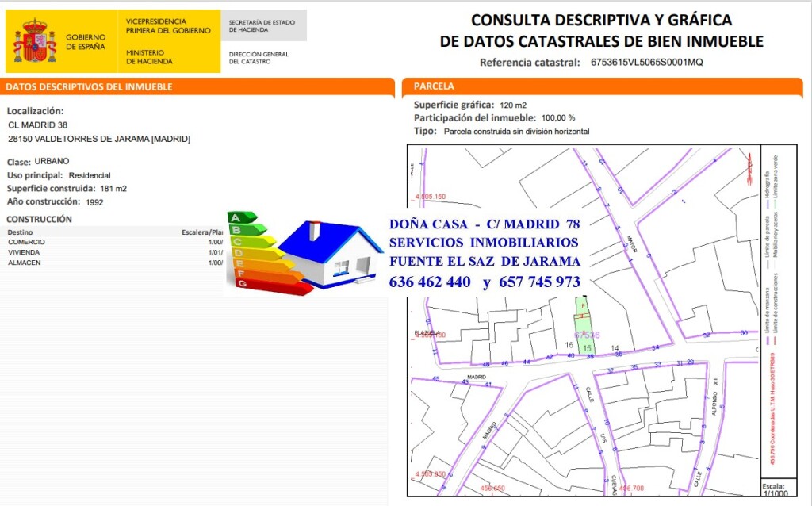Click the address 'CL MADRID 38'
812x506 pixels.
tap(38, 125)
